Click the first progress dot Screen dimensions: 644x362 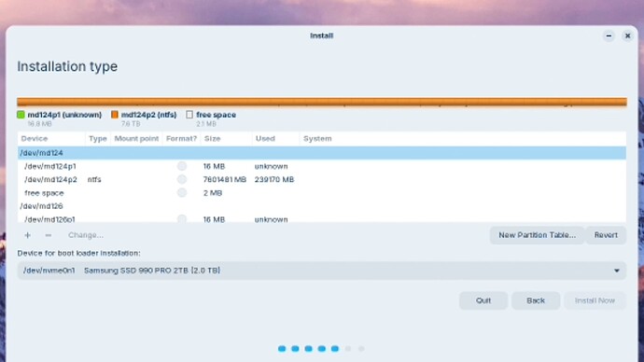[282, 348]
